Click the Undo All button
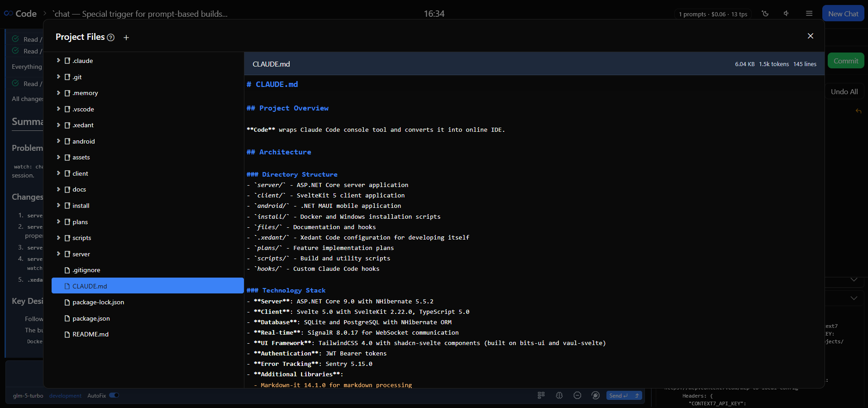Viewport: 868px width, 408px height. coord(844,92)
